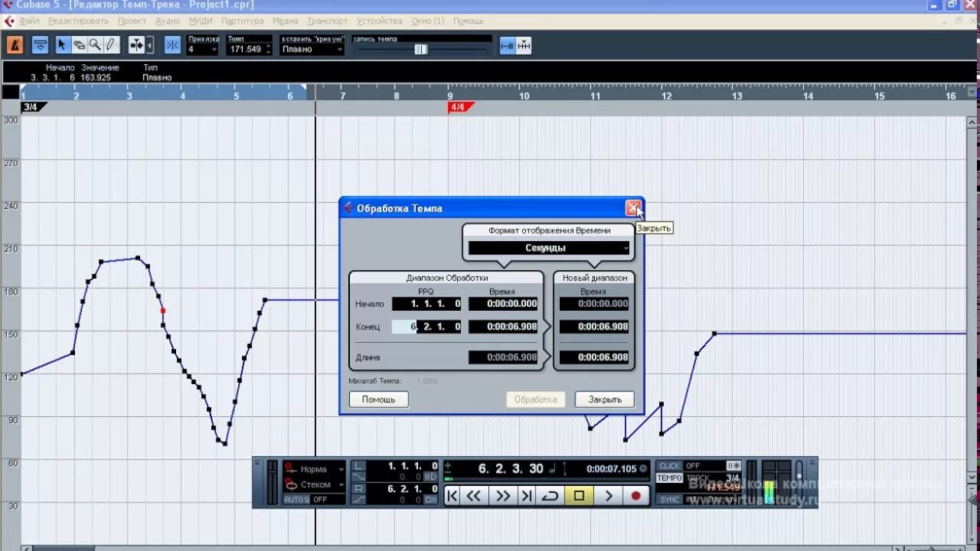Viewport: 980px width, 551px height.
Task: Click the Помощь button in dialog
Action: (x=379, y=399)
